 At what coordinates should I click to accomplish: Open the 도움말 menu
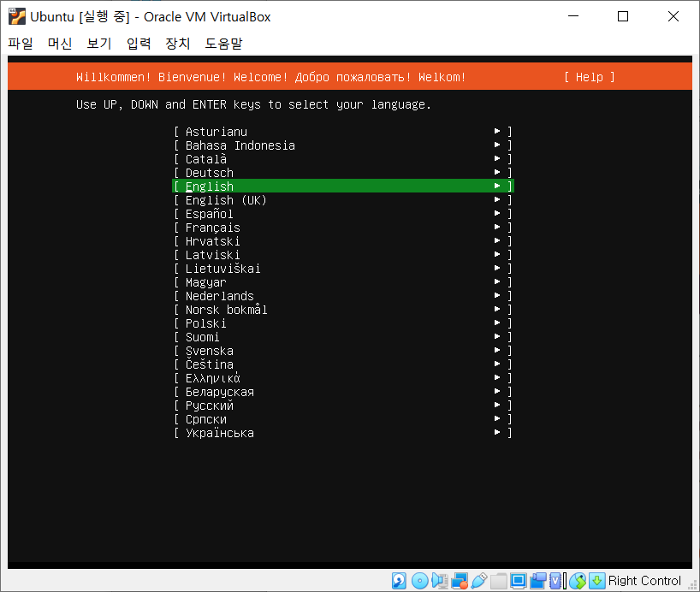tap(223, 44)
